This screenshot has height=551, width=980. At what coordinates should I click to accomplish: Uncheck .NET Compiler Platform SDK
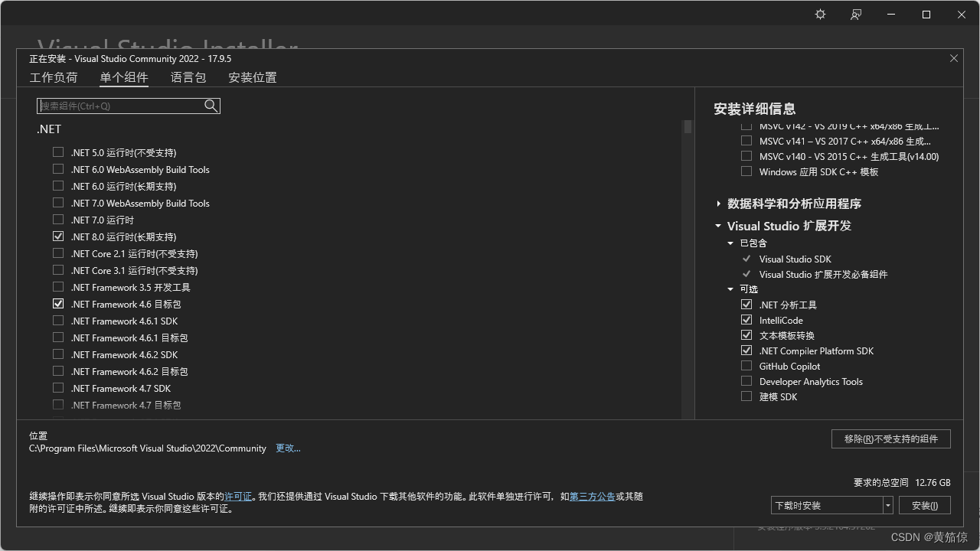(746, 350)
